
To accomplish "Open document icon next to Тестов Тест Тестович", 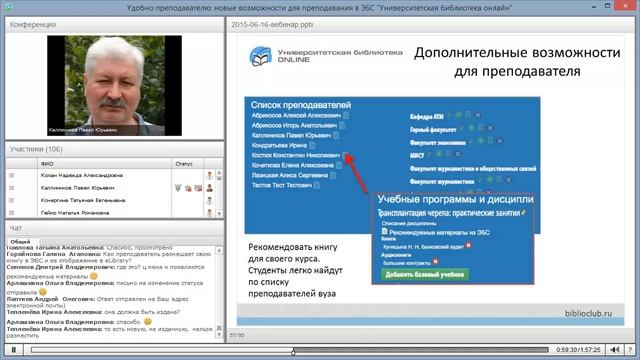I will point(317,185).
